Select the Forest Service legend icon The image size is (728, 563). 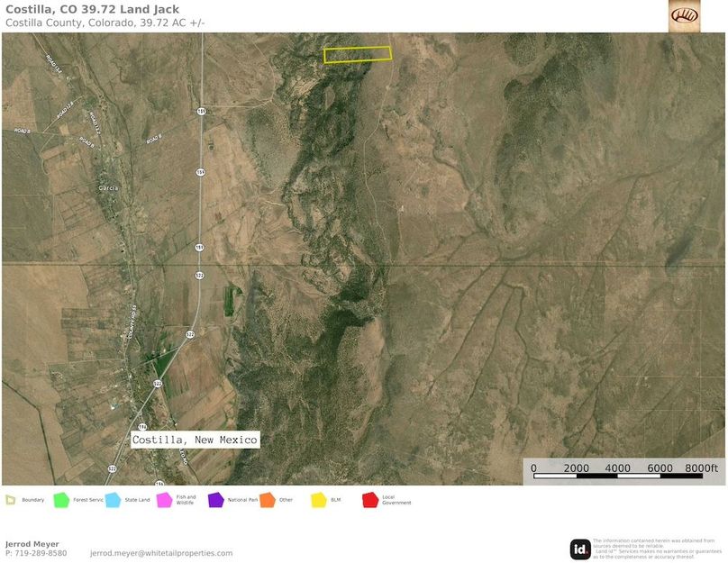60,497
